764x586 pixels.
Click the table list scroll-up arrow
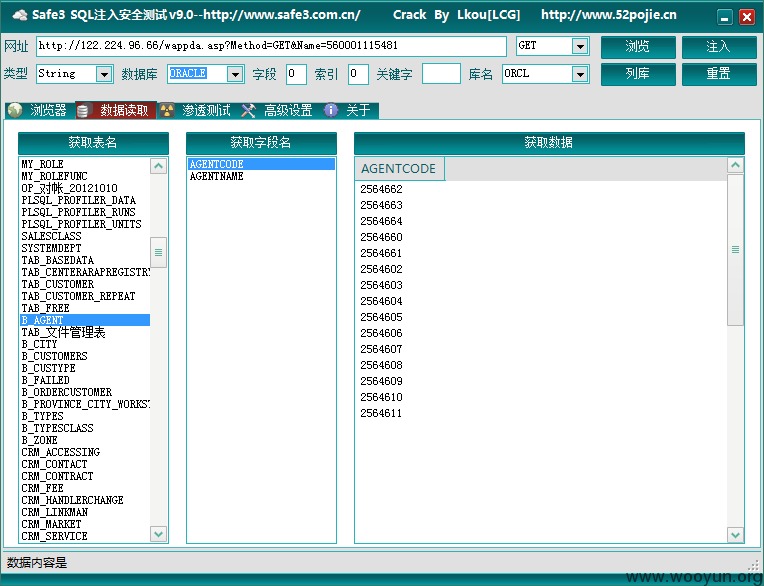pyautogui.click(x=158, y=166)
